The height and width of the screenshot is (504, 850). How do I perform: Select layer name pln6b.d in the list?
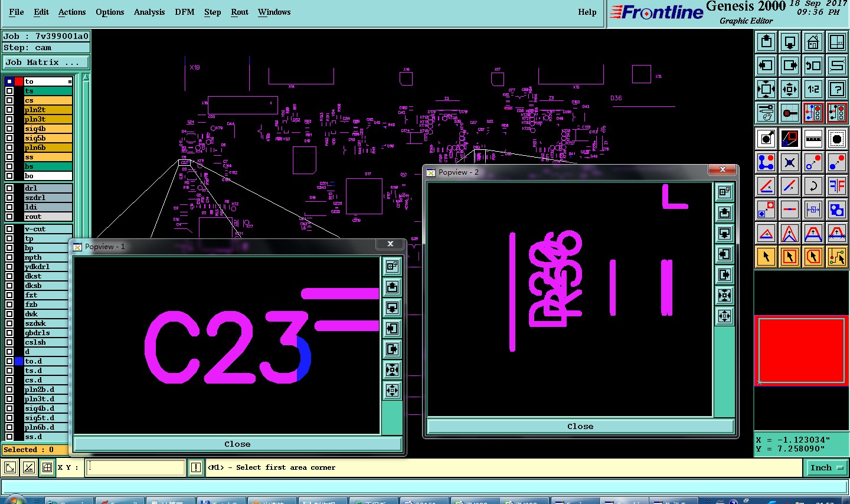pyautogui.click(x=48, y=427)
